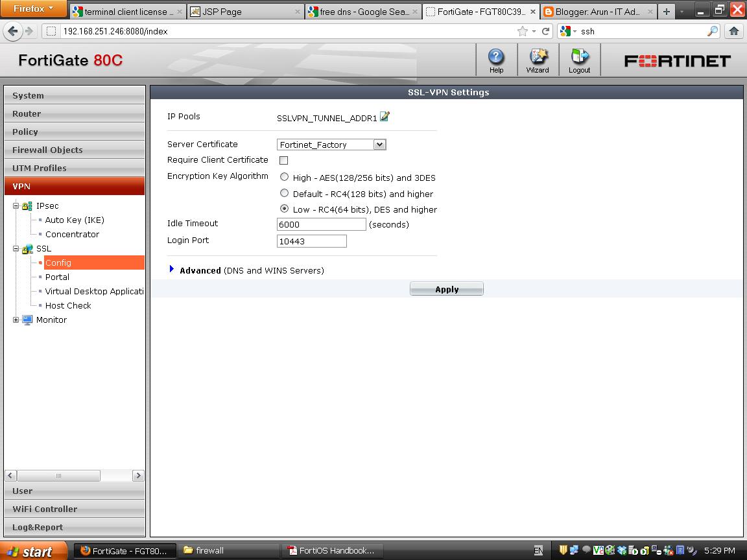Click the language EN tray indicator
The image size is (747, 560).
538,551
